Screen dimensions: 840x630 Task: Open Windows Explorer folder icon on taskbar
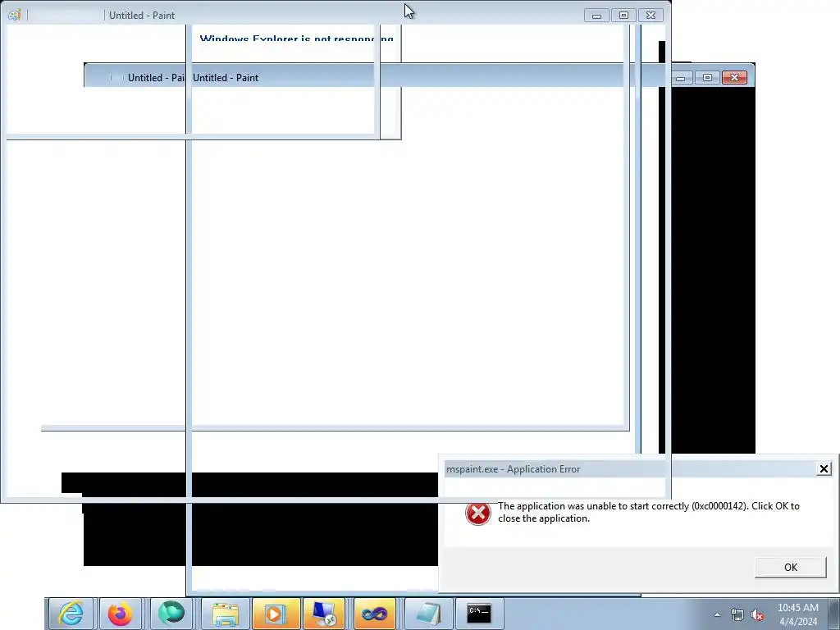(x=225, y=614)
